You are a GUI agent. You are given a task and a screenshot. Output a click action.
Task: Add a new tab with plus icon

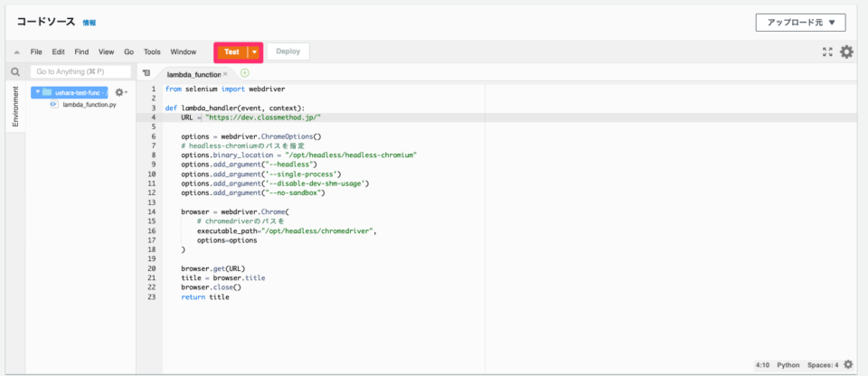point(244,72)
